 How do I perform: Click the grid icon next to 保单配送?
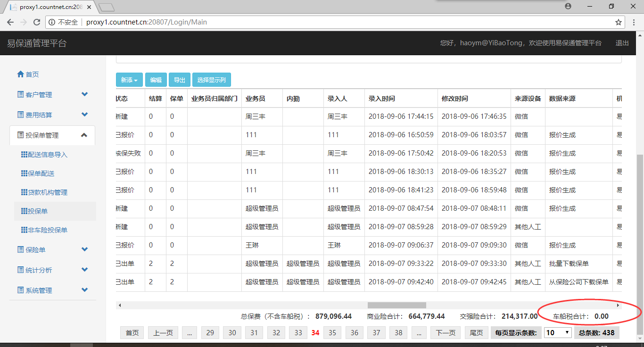pos(24,173)
